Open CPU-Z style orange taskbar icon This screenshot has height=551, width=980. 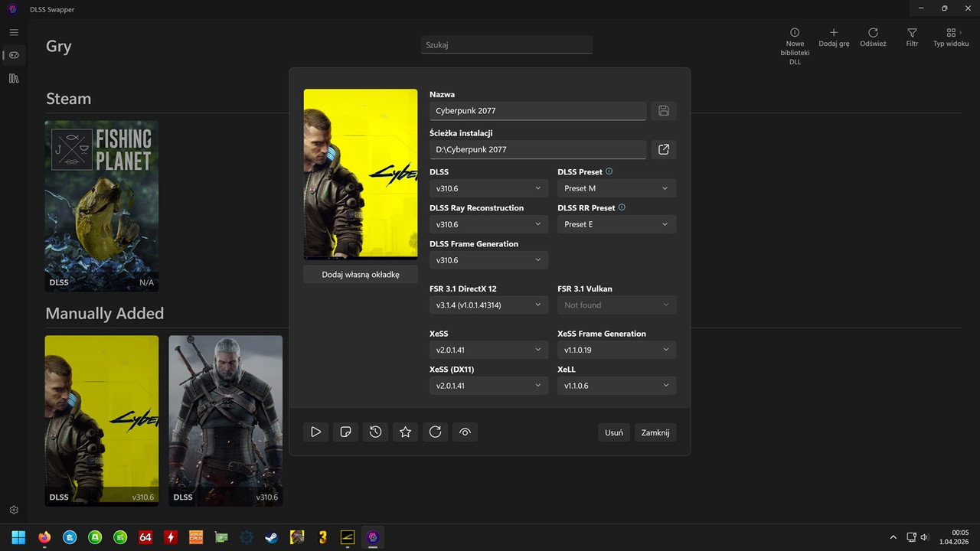pos(196,537)
